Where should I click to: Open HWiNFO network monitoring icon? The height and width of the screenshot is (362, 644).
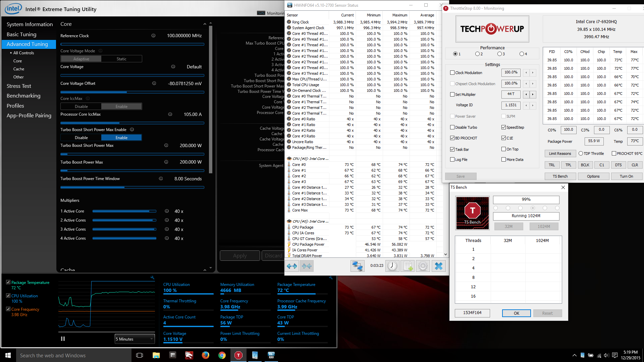point(358,266)
